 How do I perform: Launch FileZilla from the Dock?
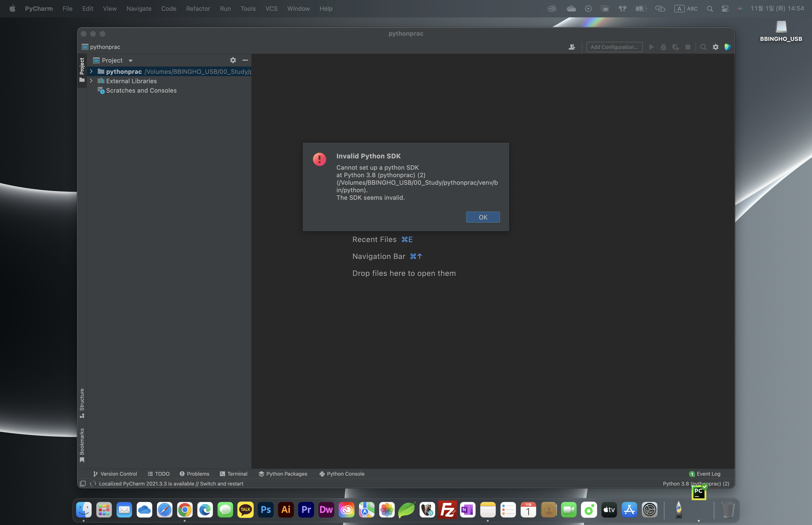click(447, 510)
